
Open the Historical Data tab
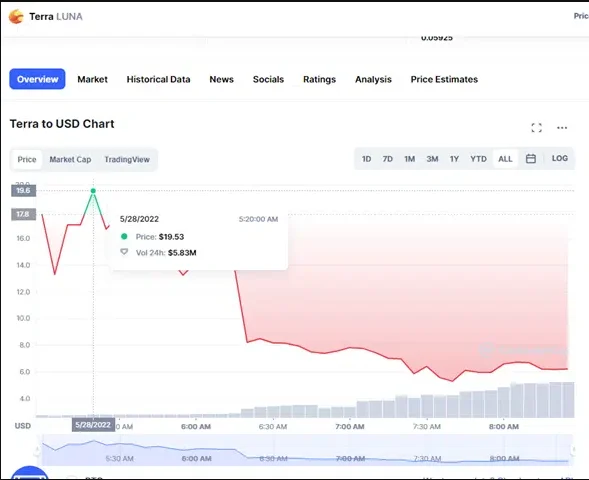click(x=158, y=79)
